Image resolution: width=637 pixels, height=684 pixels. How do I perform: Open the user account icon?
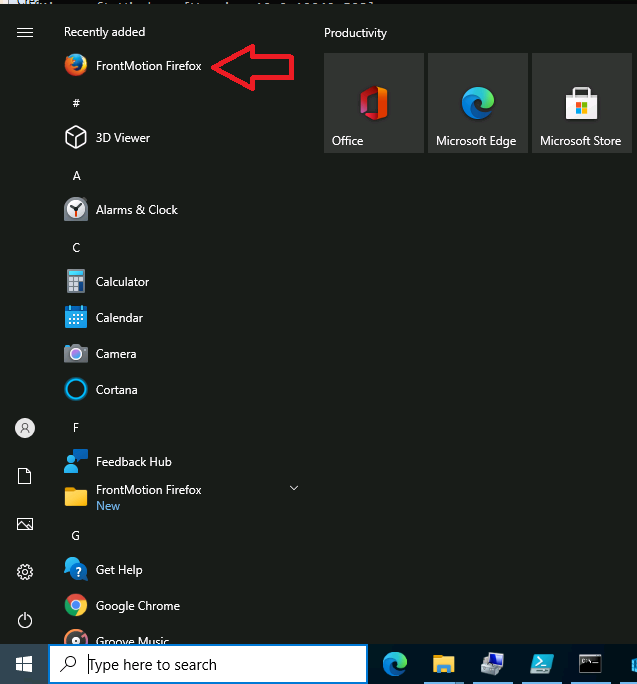25,428
